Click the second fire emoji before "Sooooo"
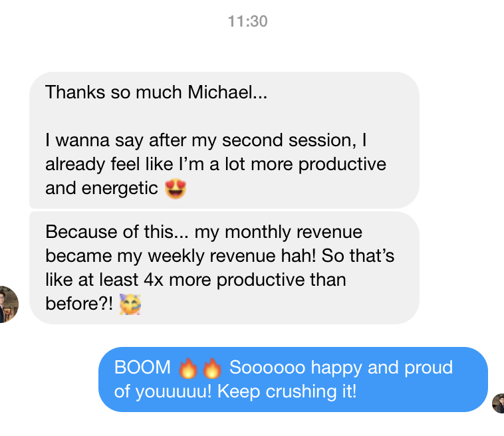The image size is (504, 436). pyautogui.click(x=212, y=368)
